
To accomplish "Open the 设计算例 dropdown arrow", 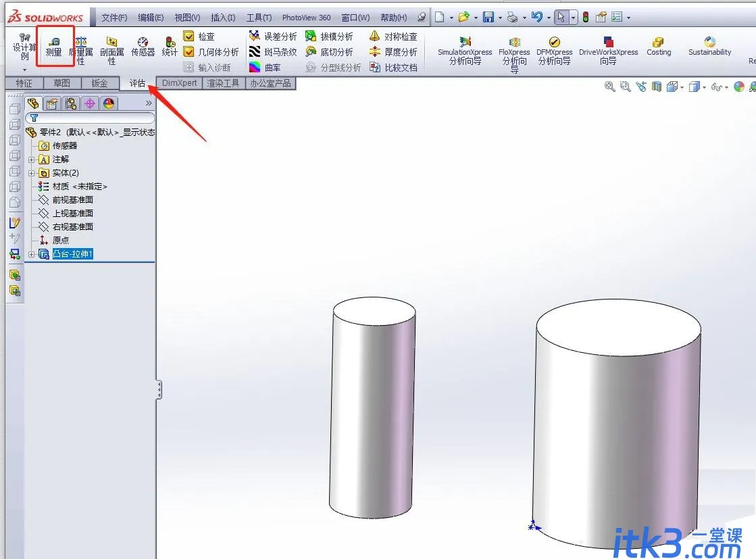I will (24, 70).
